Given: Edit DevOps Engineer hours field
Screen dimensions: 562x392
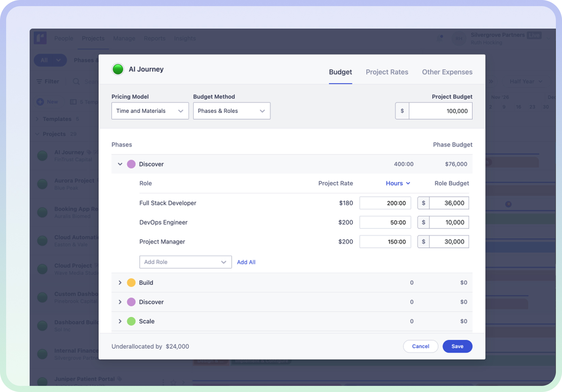Looking at the screenshot, I should coord(385,223).
